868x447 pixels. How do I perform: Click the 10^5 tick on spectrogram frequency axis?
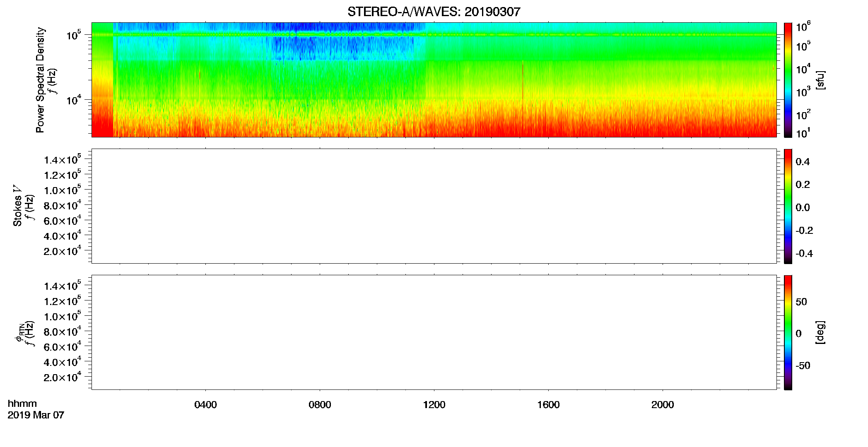(x=74, y=35)
